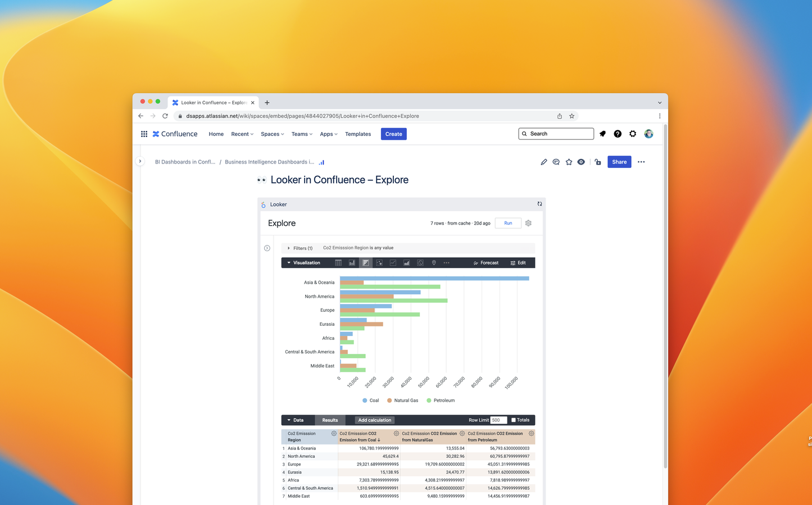Open visualization Edit settings
The width and height of the screenshot is (812, 505).
point(518,263)
